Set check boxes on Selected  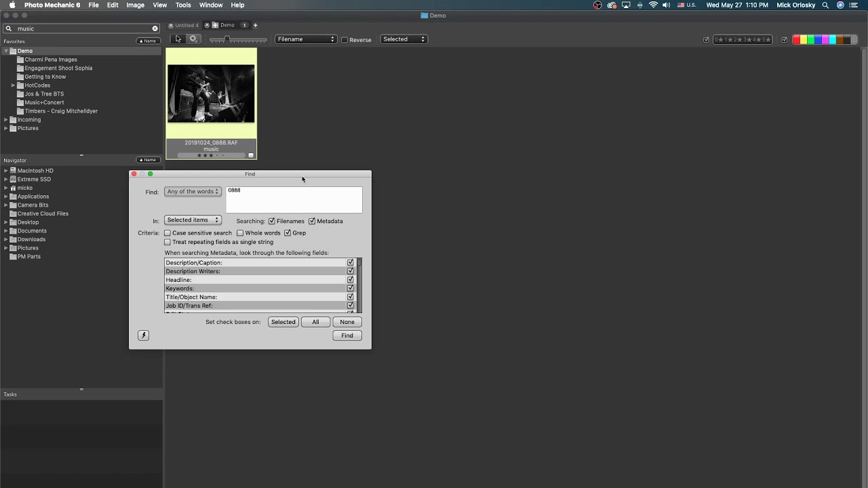click(x=283, y=322)
